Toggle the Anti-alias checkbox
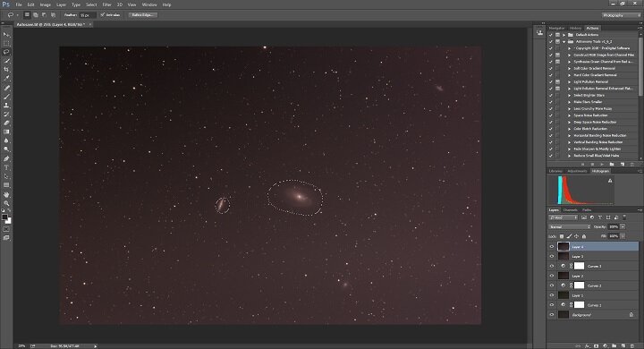Screen dimensions: 644x349 pyautogui.click(x=103, y=15)
